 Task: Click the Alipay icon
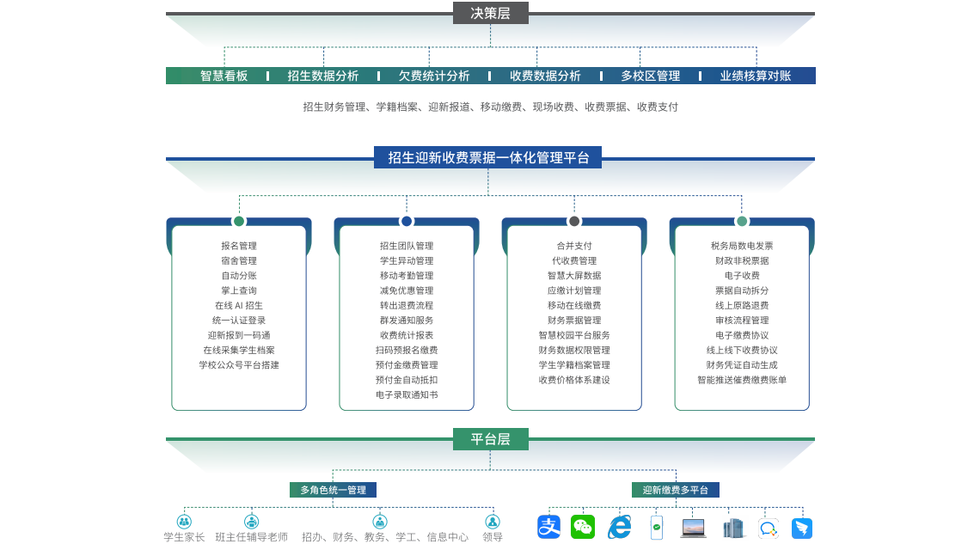tap(549, 527)
